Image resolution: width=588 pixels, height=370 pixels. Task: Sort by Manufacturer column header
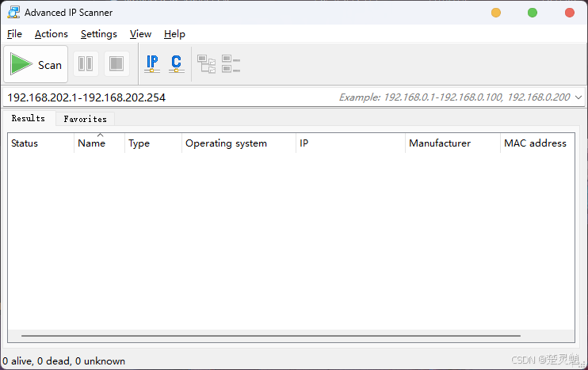pos(452,143)
